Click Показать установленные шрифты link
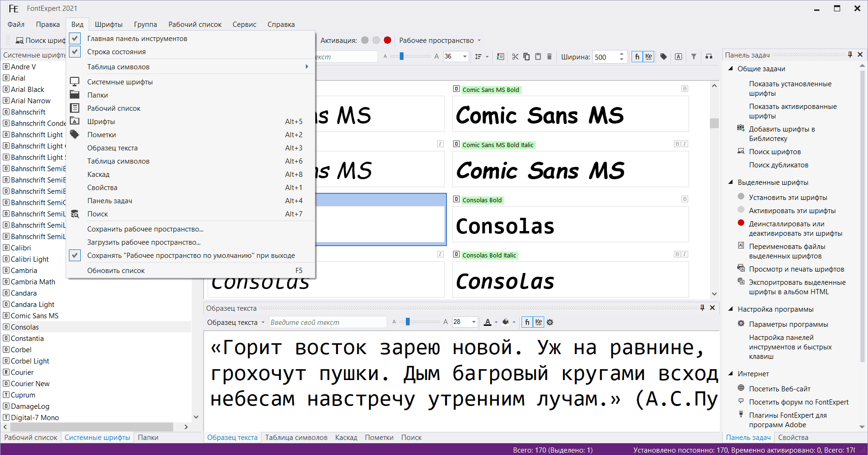The width and height of the screenshot is (868, 455). tap(790, 89)
